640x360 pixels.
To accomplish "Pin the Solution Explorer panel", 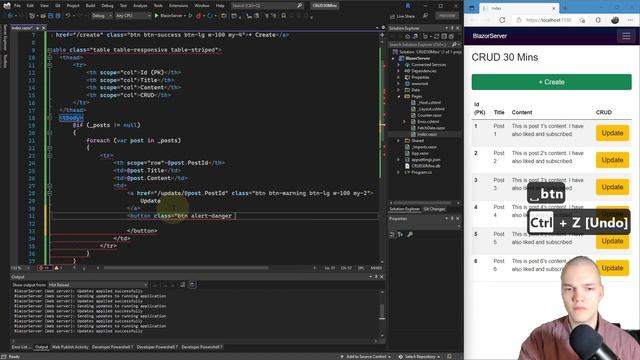I will [452, 28].
